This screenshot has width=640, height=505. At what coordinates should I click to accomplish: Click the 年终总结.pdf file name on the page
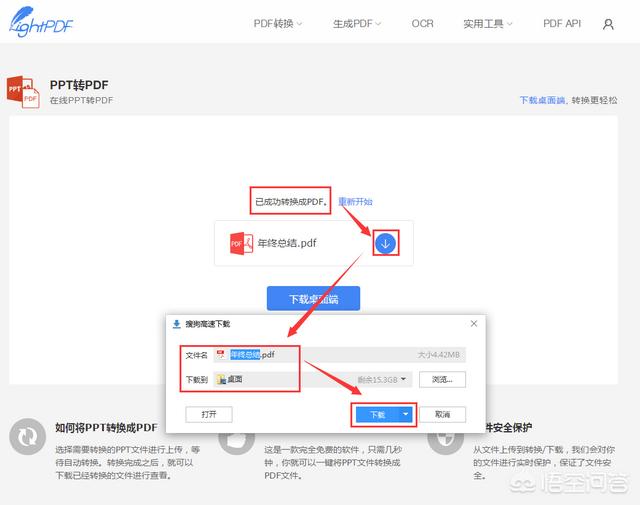(287, 243)
